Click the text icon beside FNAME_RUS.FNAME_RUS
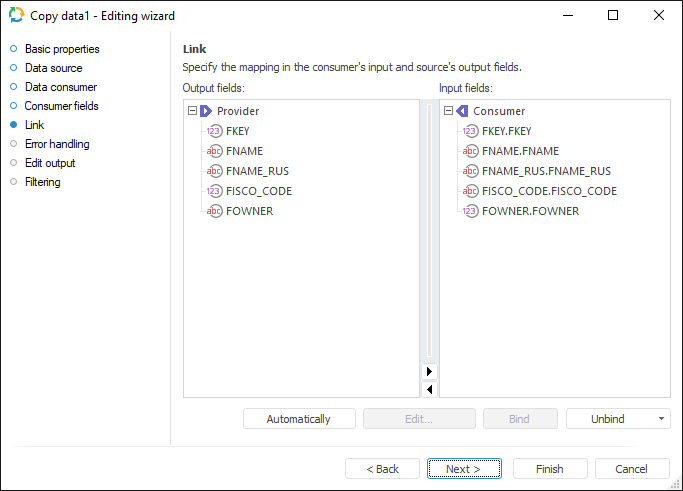 click(471, 171)
